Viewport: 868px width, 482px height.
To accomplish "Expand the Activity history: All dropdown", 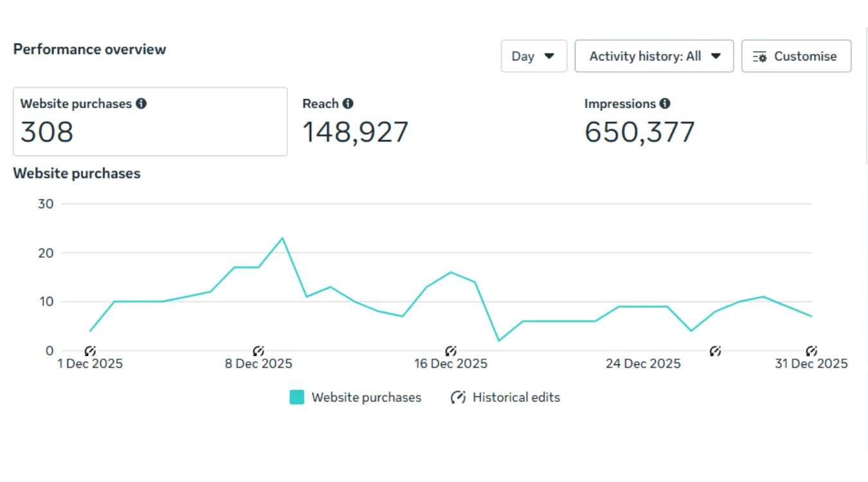I will tap(654, 56).
